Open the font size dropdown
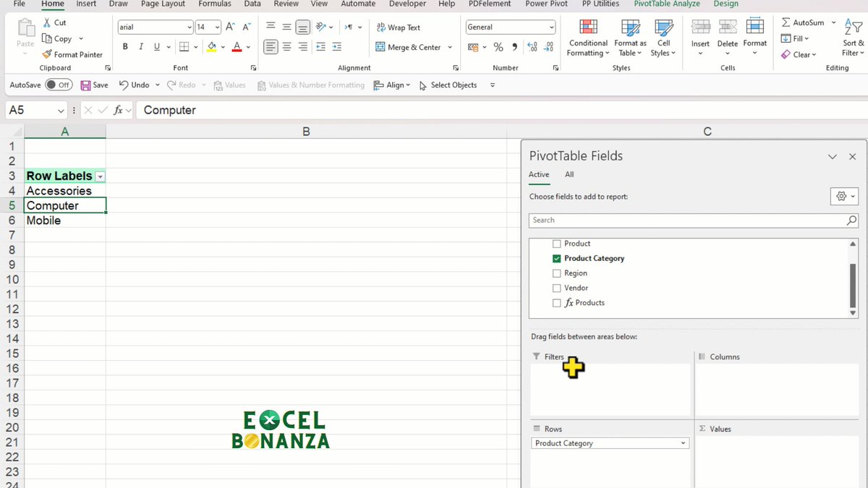The height and width of the screenshot is (488, 868). point(217,27)
